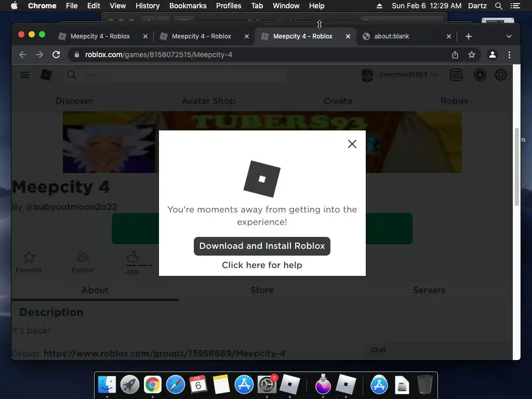Click the Roblox home logo in the header

(x=46, y=75)
